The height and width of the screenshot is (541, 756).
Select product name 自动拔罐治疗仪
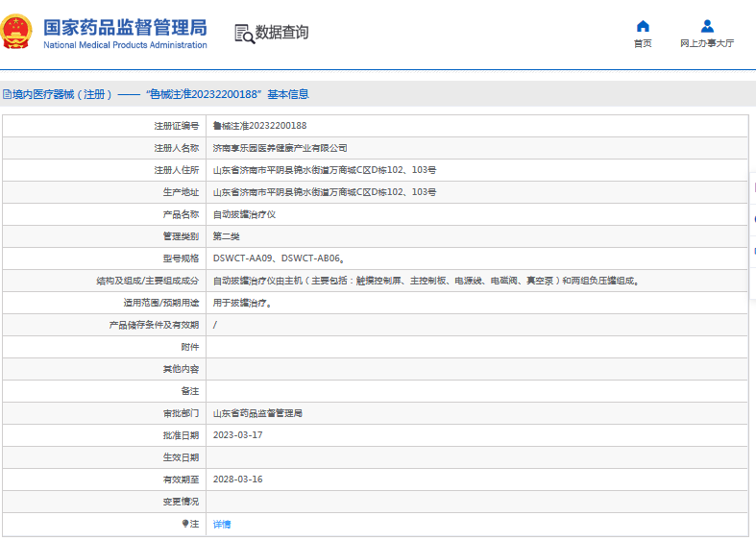coord(244,214)
